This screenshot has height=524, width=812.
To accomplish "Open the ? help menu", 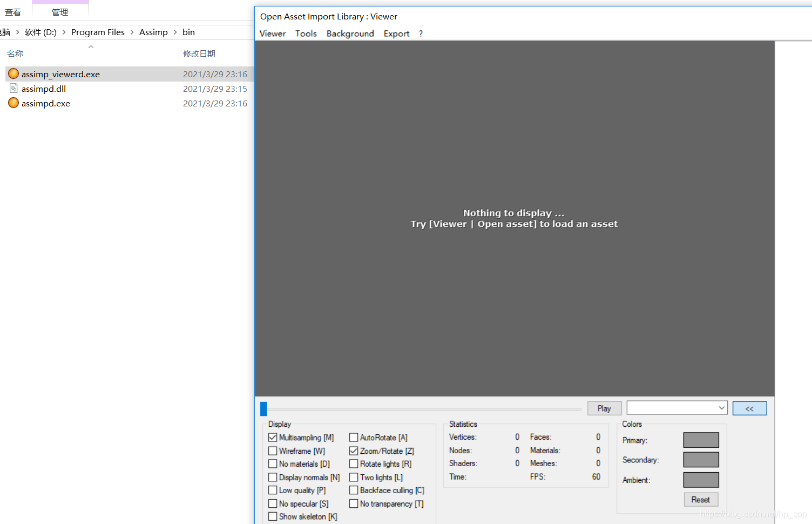I will [x=421, y=33].
